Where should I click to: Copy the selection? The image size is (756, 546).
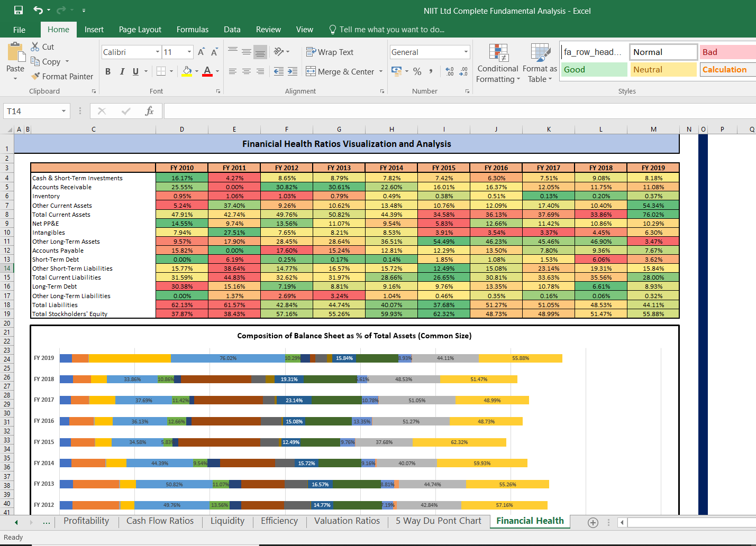45,61
